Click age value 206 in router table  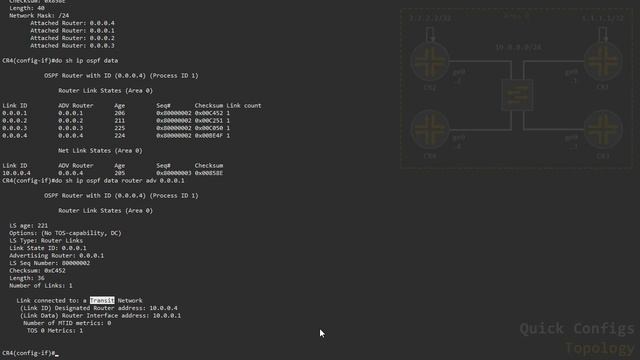pos(120,113)
